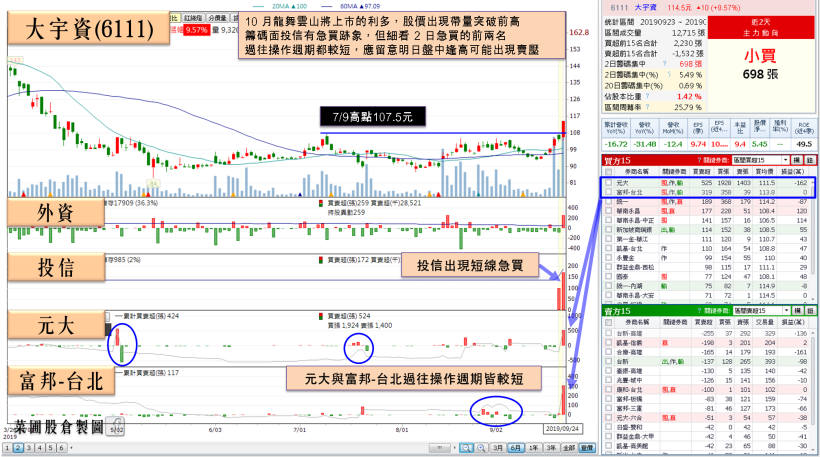Viewport: 820px width, 457px height.
Task: Open the 賣方15 broker filter dropdown
Action: click(x=760, y=311)
